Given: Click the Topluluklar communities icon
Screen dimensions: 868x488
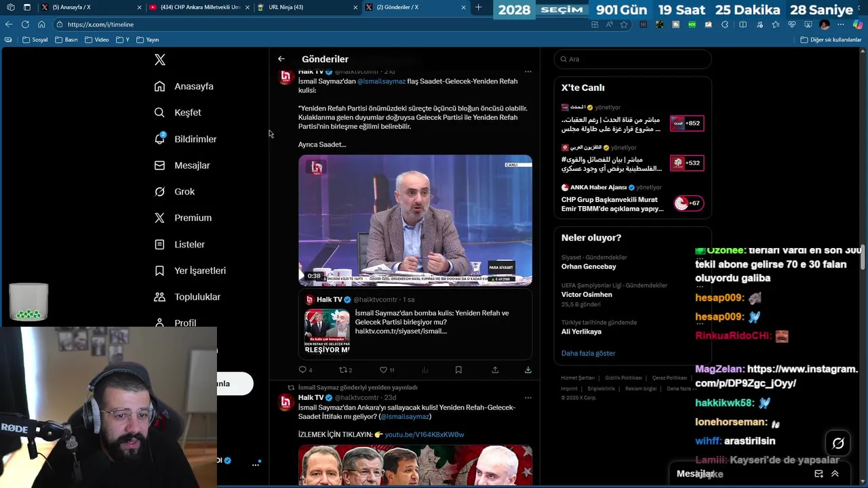Looking at the screenshot, I should (159, 297).
